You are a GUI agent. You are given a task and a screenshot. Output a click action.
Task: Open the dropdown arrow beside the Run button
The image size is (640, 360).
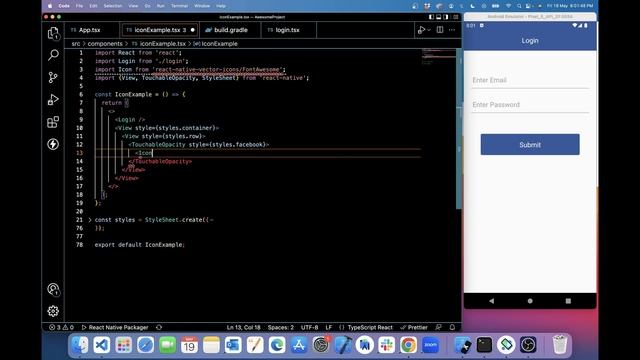(429, 30)
